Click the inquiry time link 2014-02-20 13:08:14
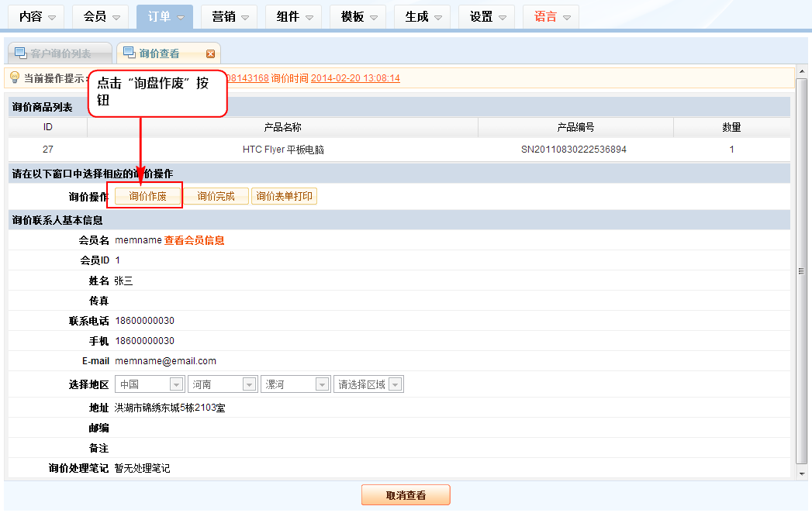This screenshot has height=513, width=812. (x=355, y=78)
